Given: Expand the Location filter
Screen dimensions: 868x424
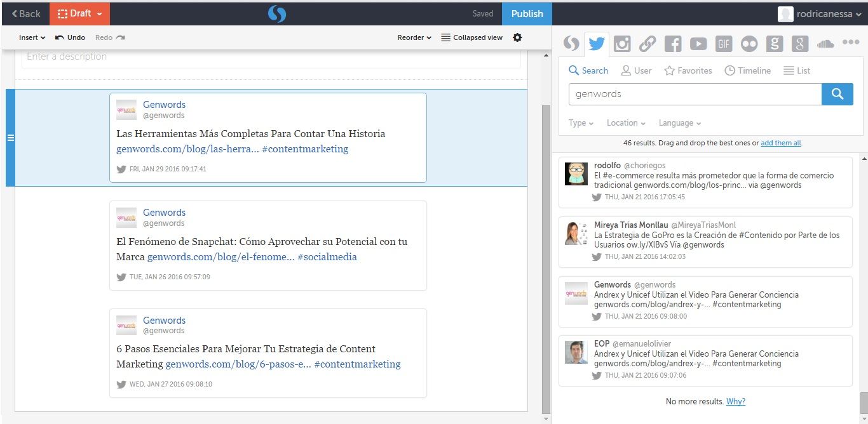Looking at the screenshot, I should pyautogui.click(x=626, y=123).
